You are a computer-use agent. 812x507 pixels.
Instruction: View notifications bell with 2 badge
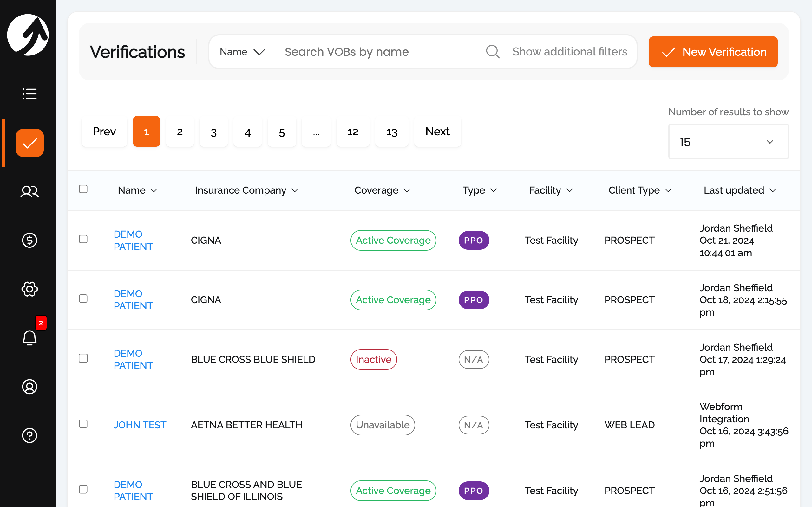[29, 337]
